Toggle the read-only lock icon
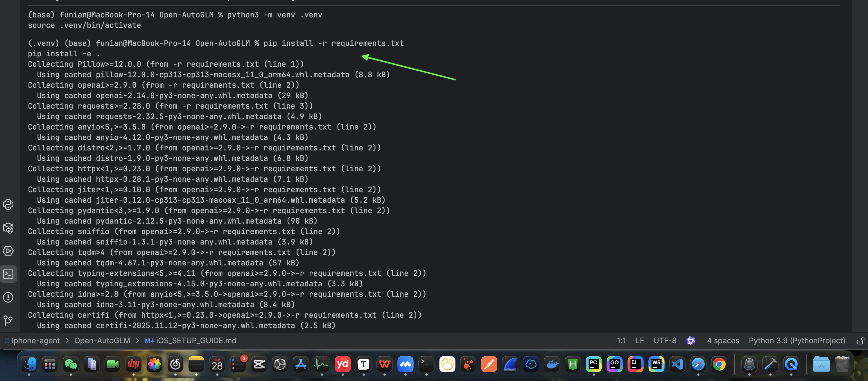 tap(860, 341)
